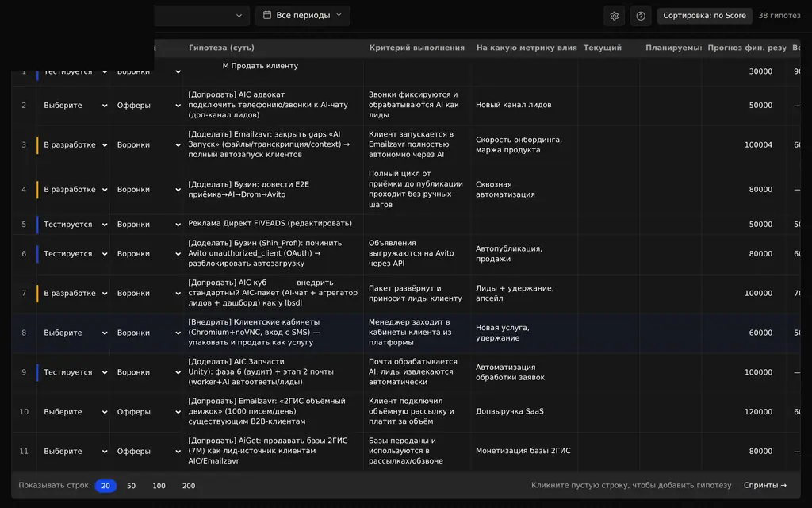This screenshot has width=812, height=508.
Task: Click forecast value 120000 in row 10
Action: (758, 412)
